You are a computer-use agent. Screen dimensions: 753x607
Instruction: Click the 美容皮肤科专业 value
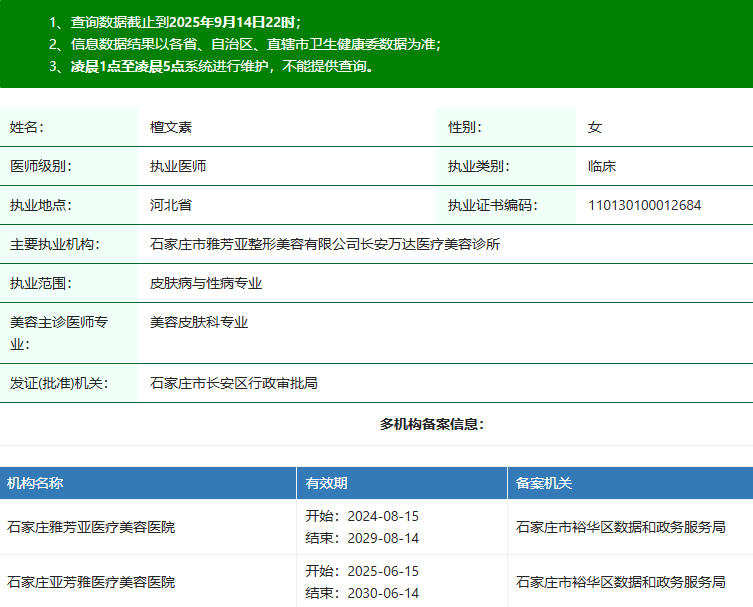tap(199, 322)
